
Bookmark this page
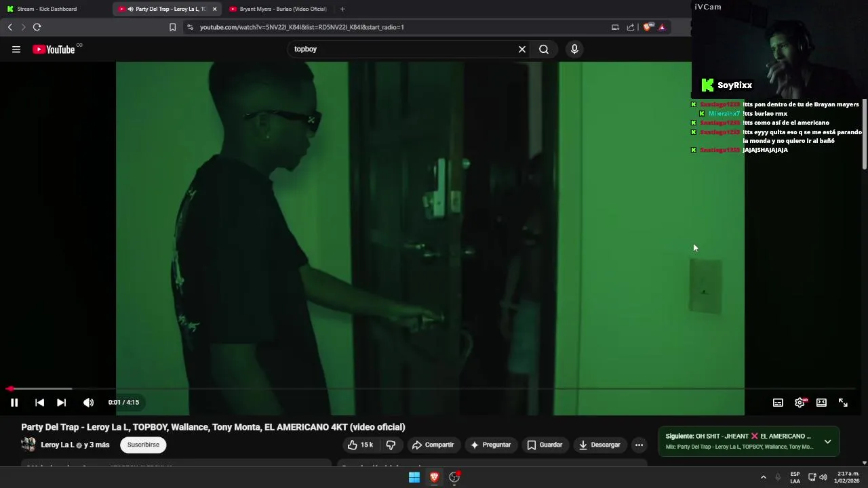click(x=172, y=27)
